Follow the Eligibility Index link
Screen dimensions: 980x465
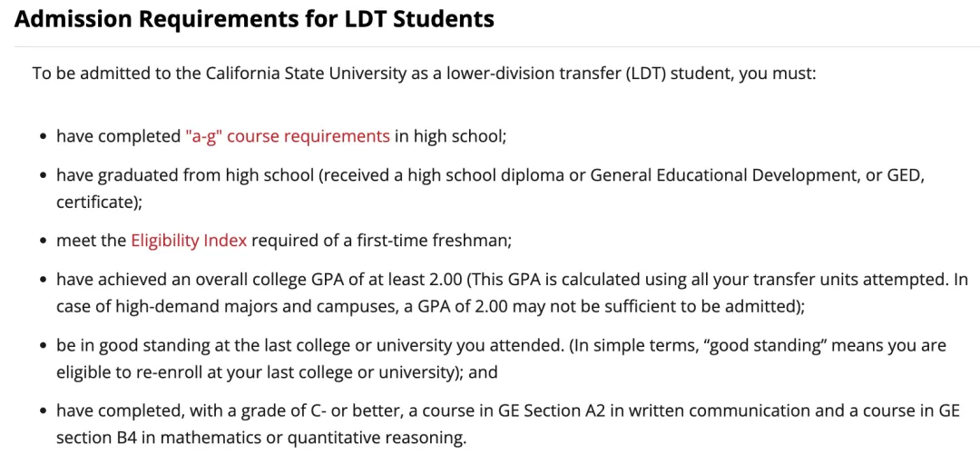(x=189, y=241)
